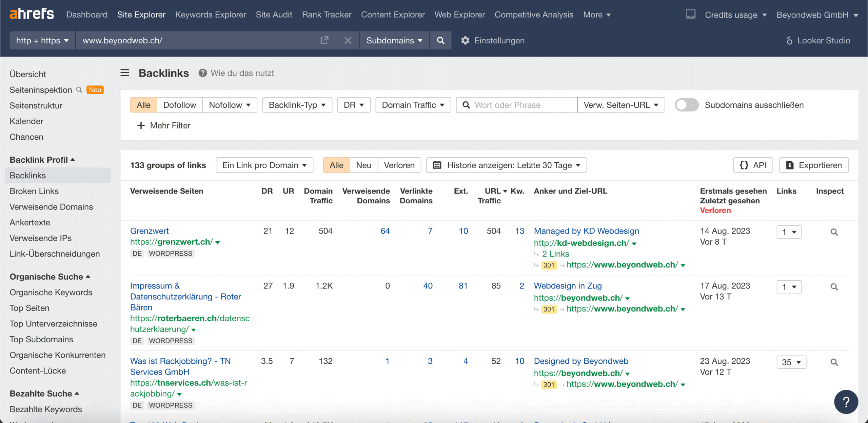The width and height of the screenshot is (868, 423).
Task: Inspect the Roter Bären row magnifier
Action: click(834, 287)
